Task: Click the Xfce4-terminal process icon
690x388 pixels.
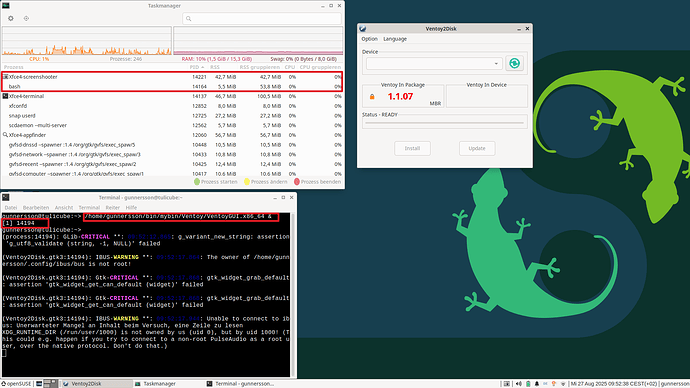Action: 5,96
